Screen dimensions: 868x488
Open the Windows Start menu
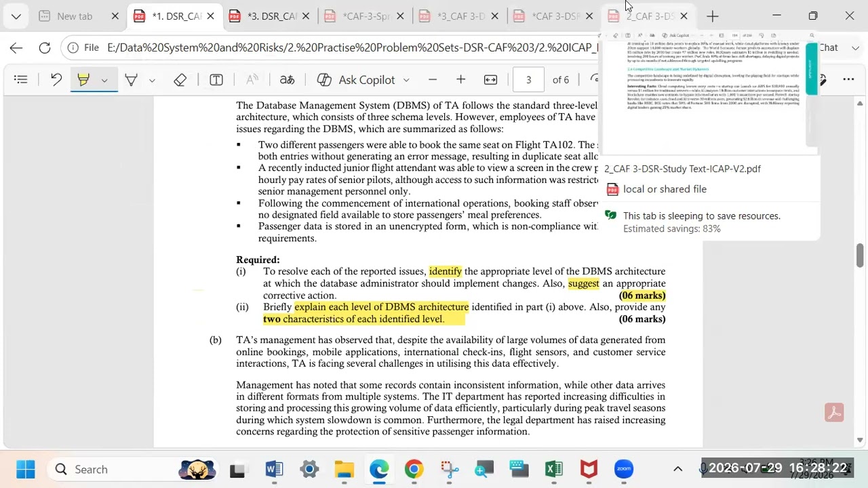[x=26, y=469]
